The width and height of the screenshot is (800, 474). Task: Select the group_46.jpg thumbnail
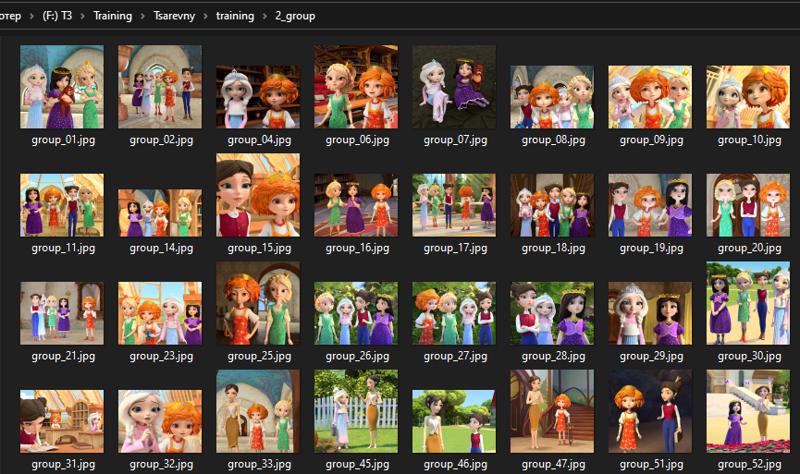click(x=454, y=421)
